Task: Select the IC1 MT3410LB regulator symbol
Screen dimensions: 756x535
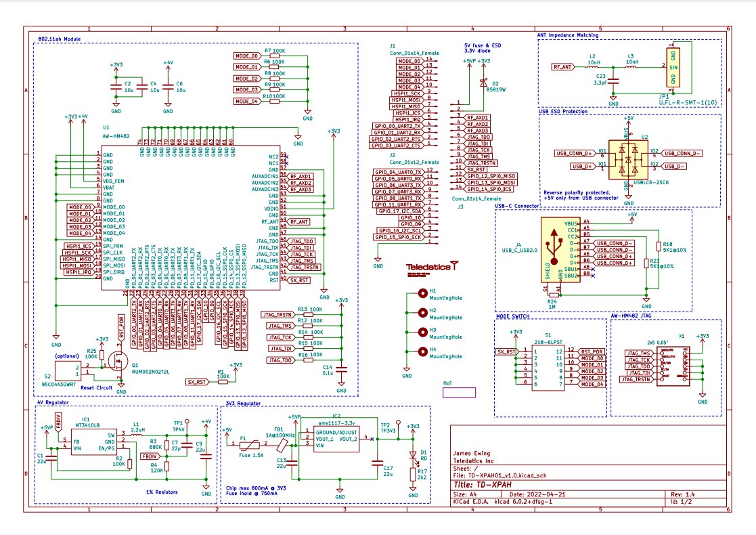Action: [93, 442]
